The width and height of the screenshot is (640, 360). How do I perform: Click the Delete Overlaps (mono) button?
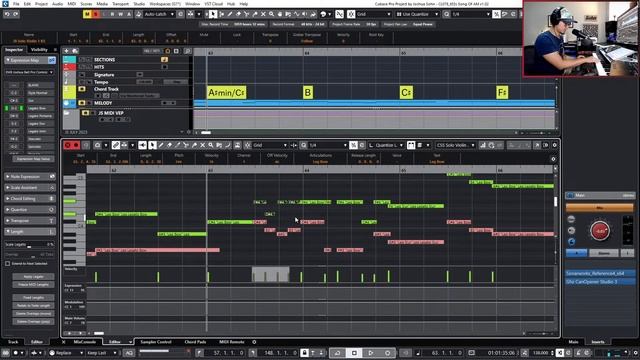[x=33, y=313]
